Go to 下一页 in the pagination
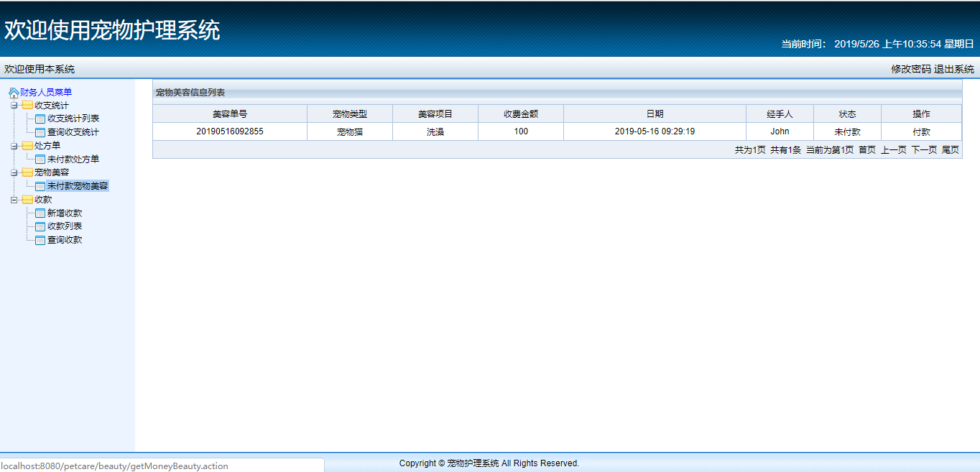 [x=925, y=150]
